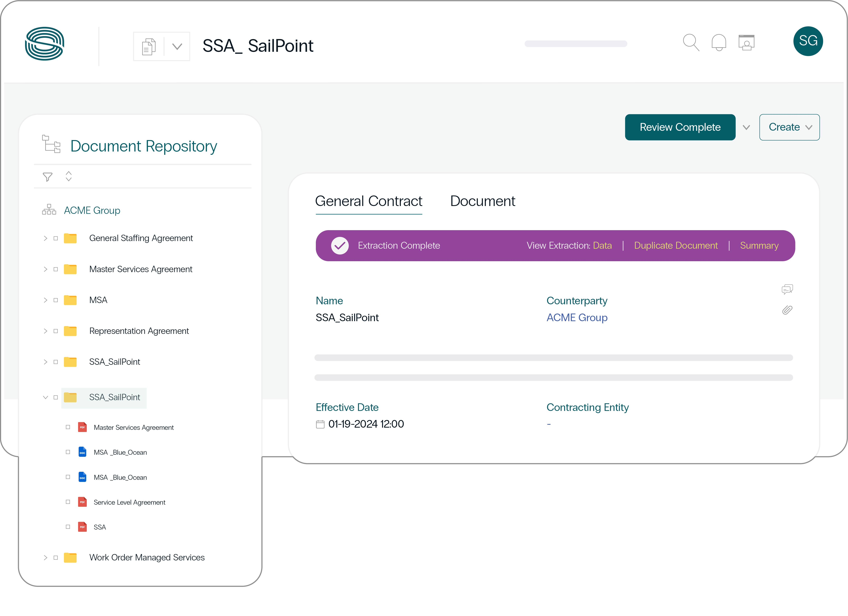Viewport: 848px width, 616px height.
Task: Click the Duplicate Document link
Action: pos(676,246)
